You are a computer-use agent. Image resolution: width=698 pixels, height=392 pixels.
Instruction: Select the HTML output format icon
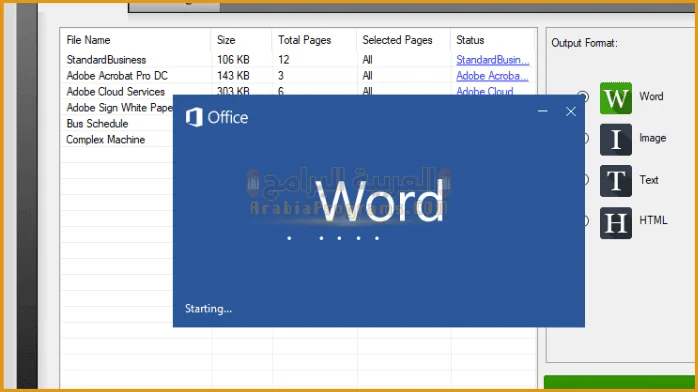(616, 222)
